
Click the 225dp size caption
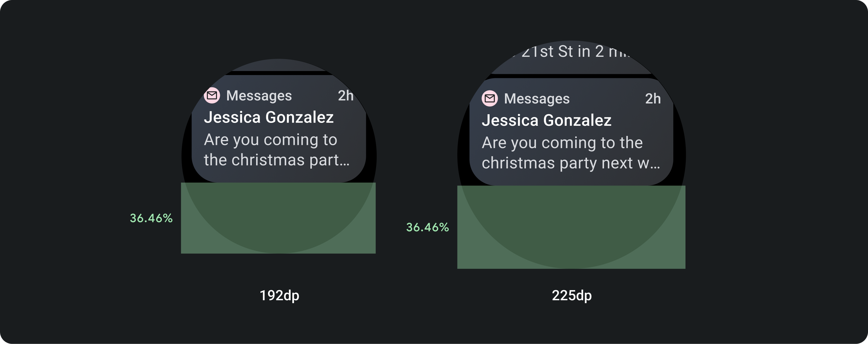[572, 296]
